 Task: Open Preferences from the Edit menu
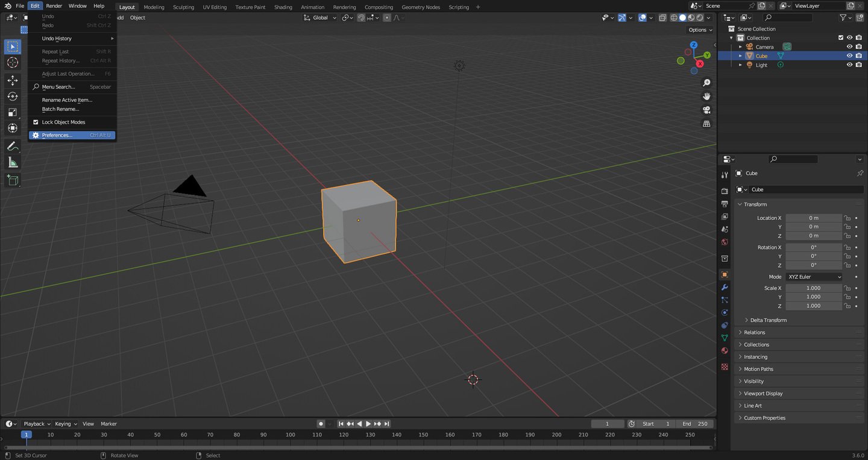[57, 136]
